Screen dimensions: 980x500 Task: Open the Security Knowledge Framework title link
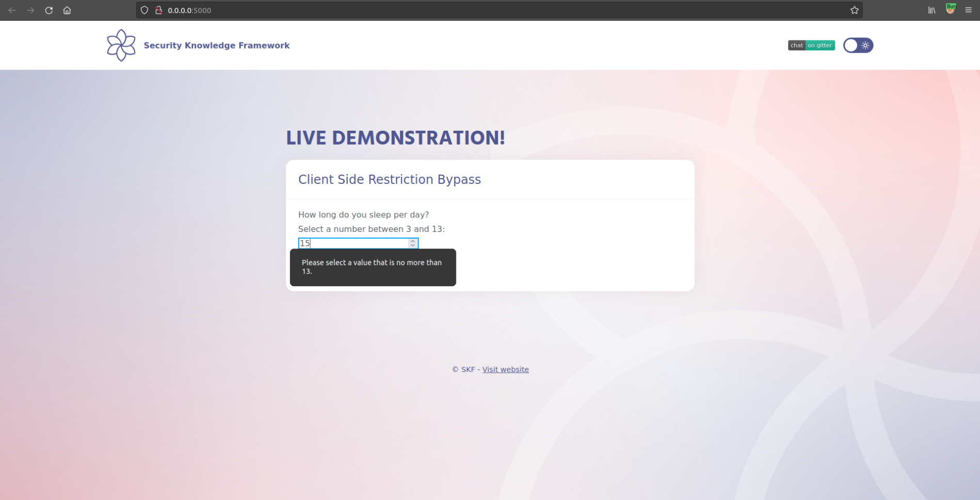click(x=217, y=45)
